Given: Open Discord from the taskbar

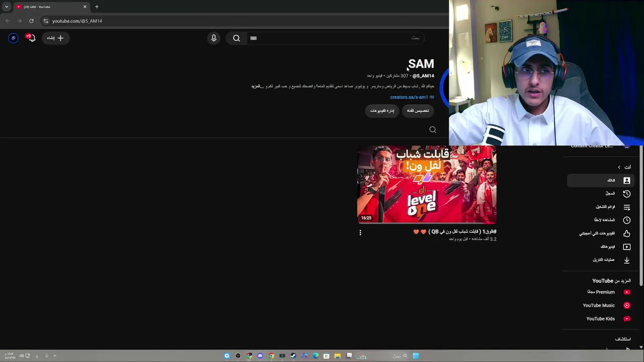Looking at the screenshot, I should click(x=260, y=356).
